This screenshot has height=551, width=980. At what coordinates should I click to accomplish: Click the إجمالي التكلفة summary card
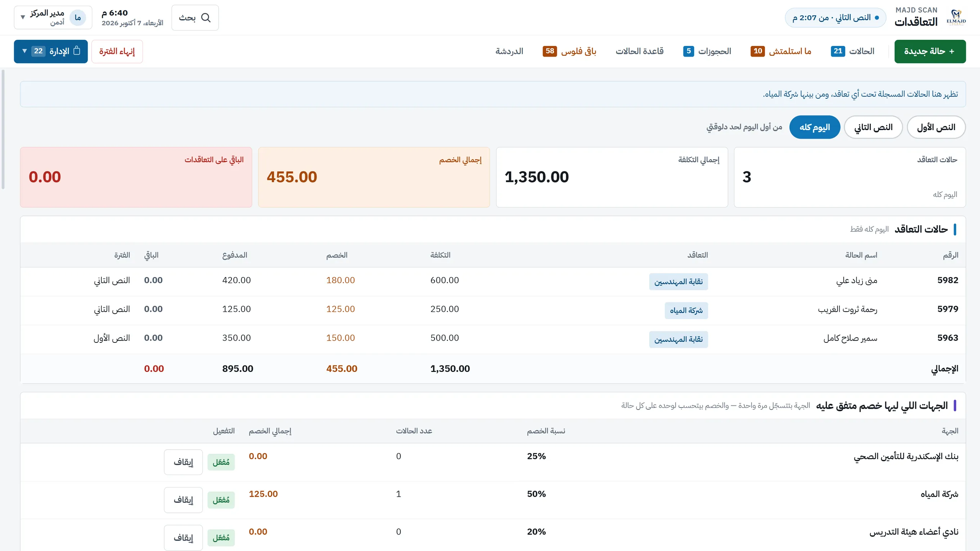pyautogui.click(x=612, y=177)
